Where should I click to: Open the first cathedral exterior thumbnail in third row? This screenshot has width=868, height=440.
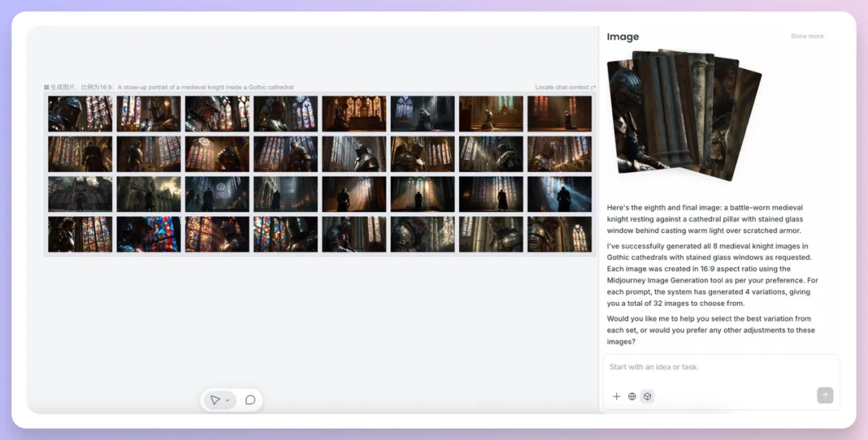80,194
